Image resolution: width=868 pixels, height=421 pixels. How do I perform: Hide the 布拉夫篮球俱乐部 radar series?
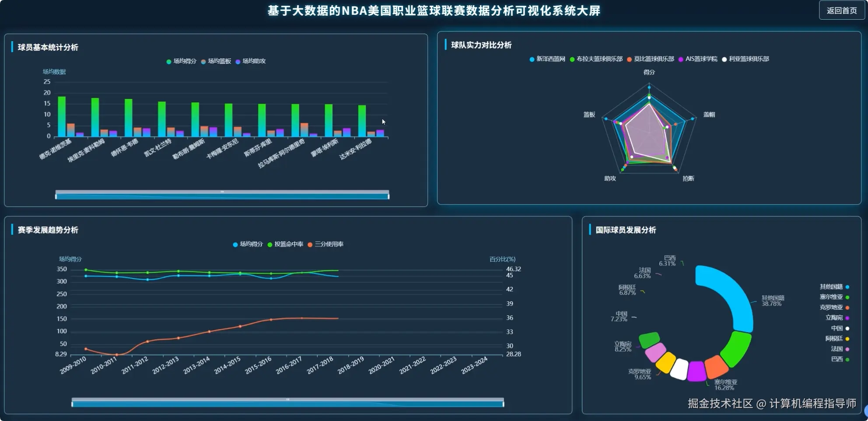click(572, 59)
